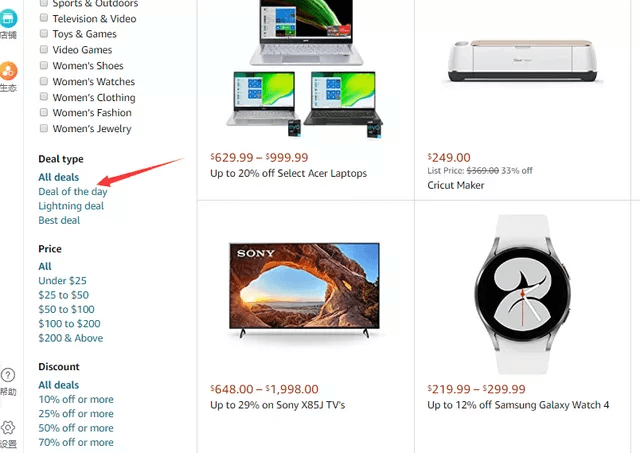Viewport: 640px width, 453px height.
Task: Filter by Deal of the day
Action: pyautogui.click(x=73, y=191)
